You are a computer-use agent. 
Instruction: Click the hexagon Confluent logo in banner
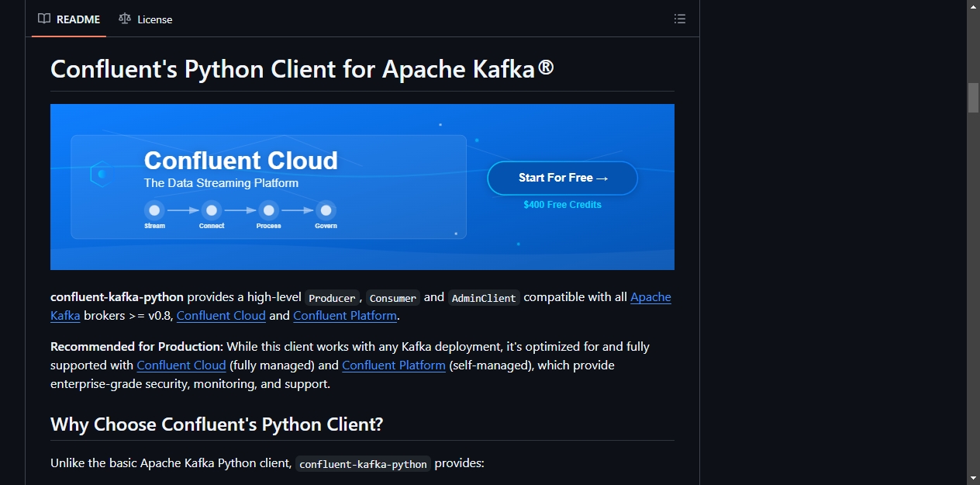99,174
